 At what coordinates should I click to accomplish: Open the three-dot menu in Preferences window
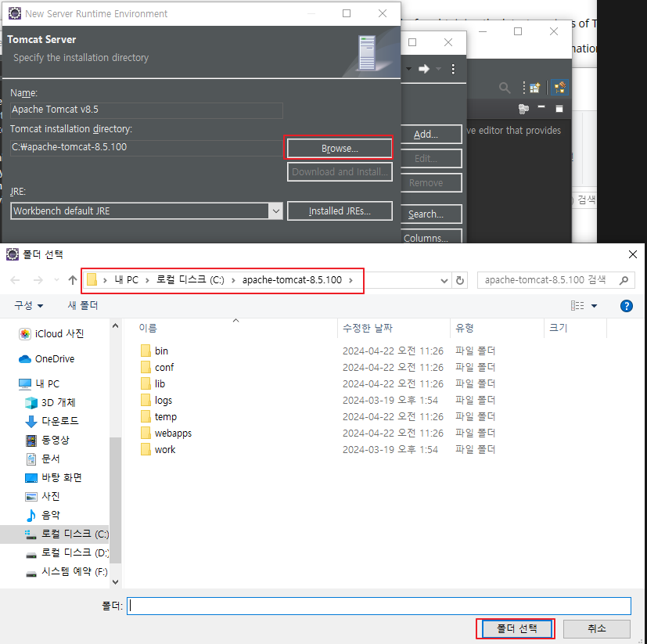453,69
